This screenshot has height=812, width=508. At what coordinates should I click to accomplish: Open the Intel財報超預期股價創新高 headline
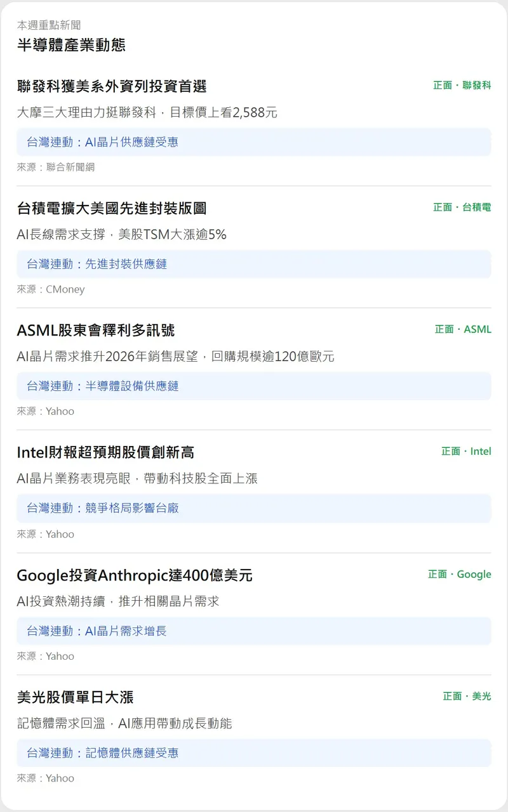pyautogui.click(x=105, y=452)
